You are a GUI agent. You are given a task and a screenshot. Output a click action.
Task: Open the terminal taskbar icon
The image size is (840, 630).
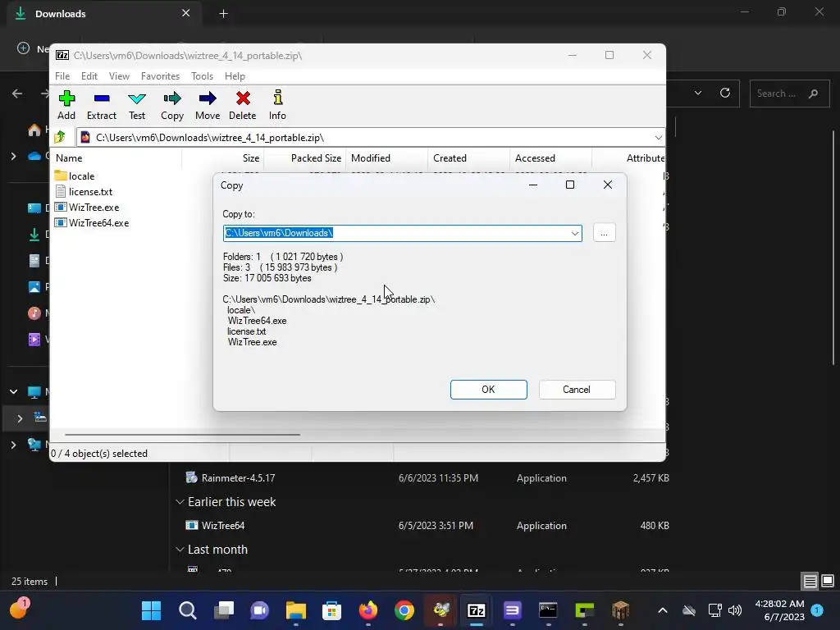[x=548, y=610]
